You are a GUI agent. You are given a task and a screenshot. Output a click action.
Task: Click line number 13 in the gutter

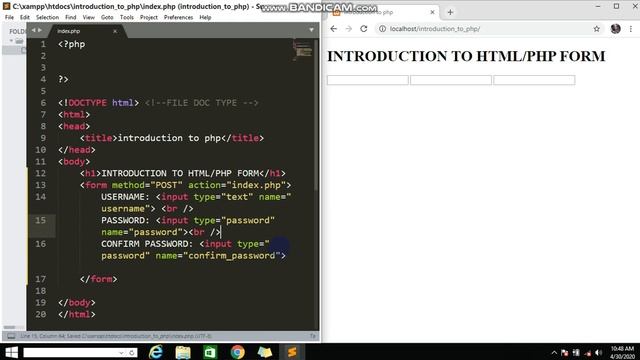(40, 185)
